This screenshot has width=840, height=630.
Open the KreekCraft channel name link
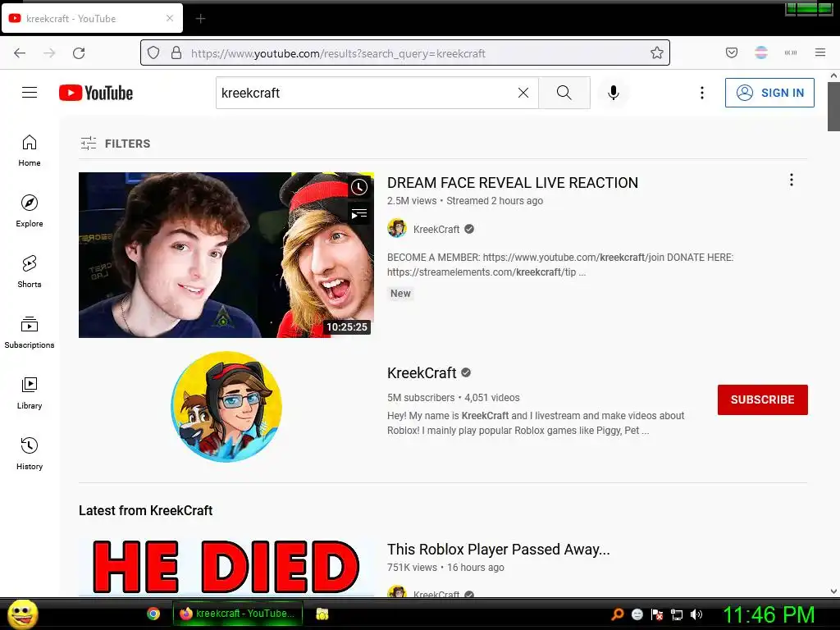(422, 373)
